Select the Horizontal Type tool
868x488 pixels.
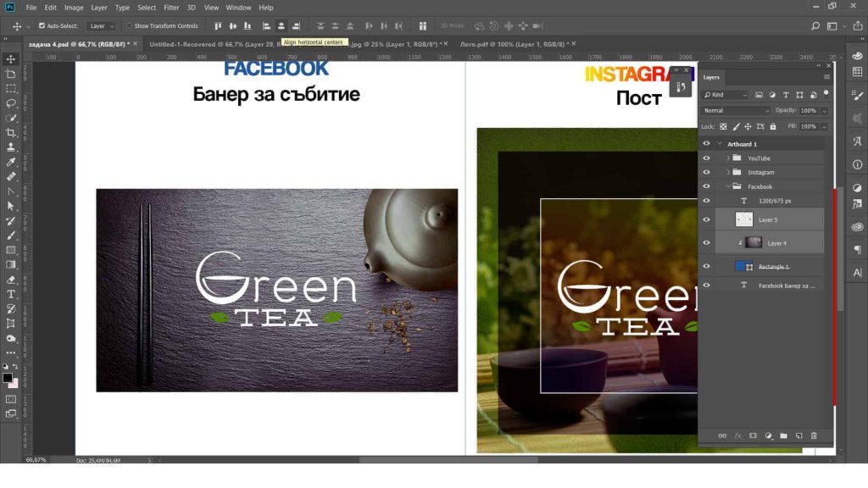coord(10,294)
